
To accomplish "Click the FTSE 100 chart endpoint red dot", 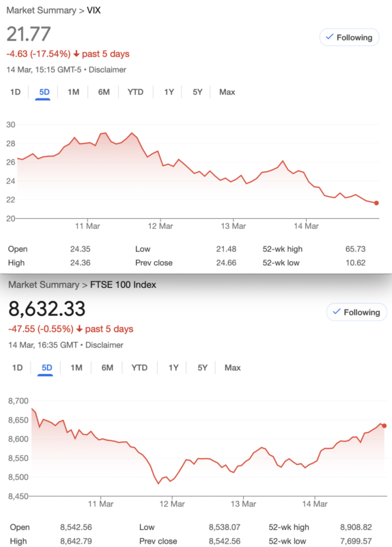I will click(x=384, y=425).
